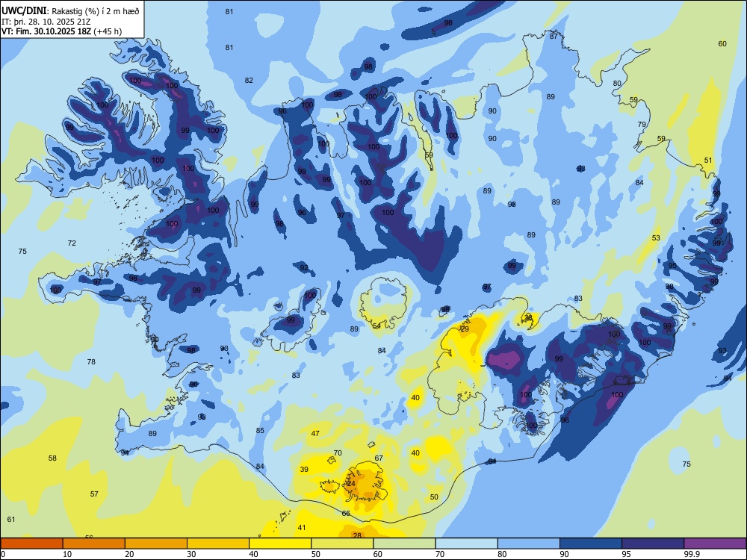Viewport: 747px width, 560px height.
Task: Click the 70–80 pale blue legend swatch
Action: point(466,544)
